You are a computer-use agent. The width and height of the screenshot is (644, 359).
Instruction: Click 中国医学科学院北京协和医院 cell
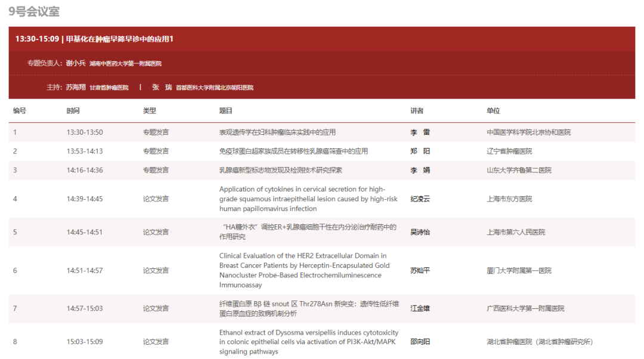528,132
